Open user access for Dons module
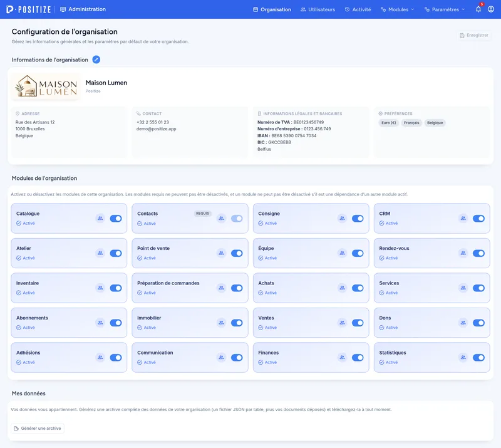The image size is (501, 448). (463, 323)
